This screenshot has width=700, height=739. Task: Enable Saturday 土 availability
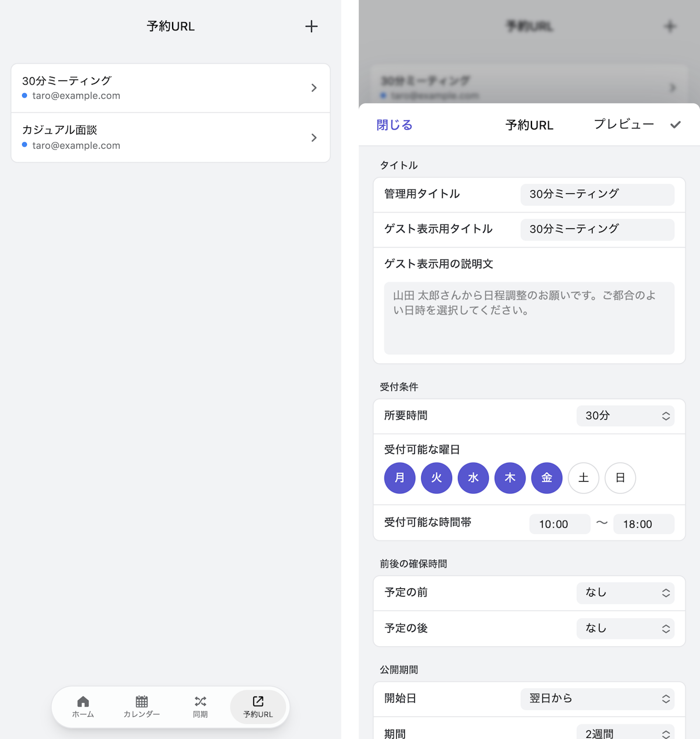click(x=583, y=478)
